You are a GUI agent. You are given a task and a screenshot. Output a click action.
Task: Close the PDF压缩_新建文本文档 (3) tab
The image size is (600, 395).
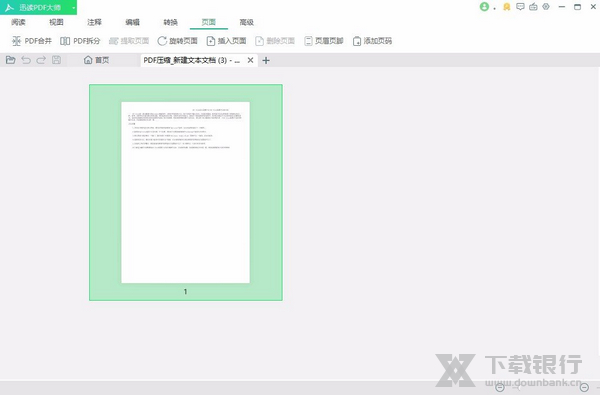[250, 60]
